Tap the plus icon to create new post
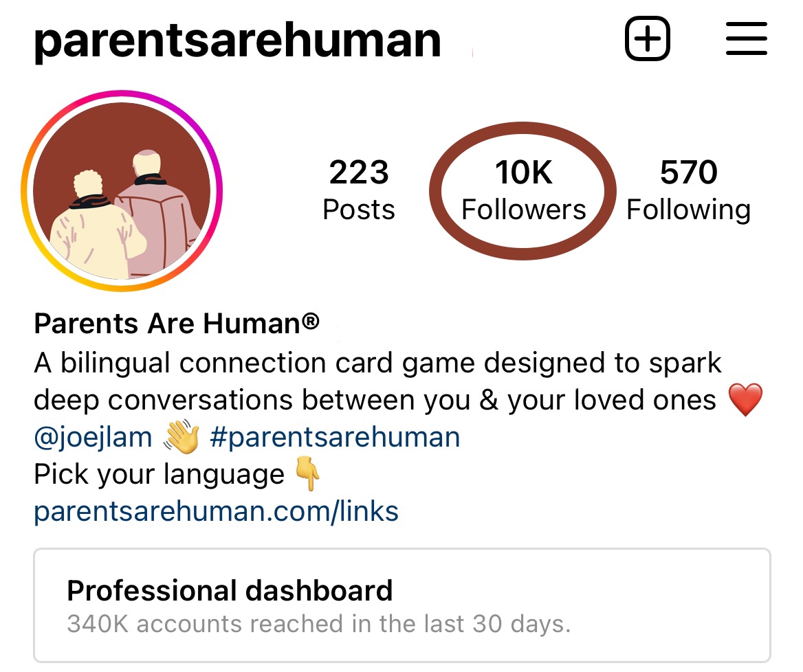The image size is (803, 672). tap(648, 38)
